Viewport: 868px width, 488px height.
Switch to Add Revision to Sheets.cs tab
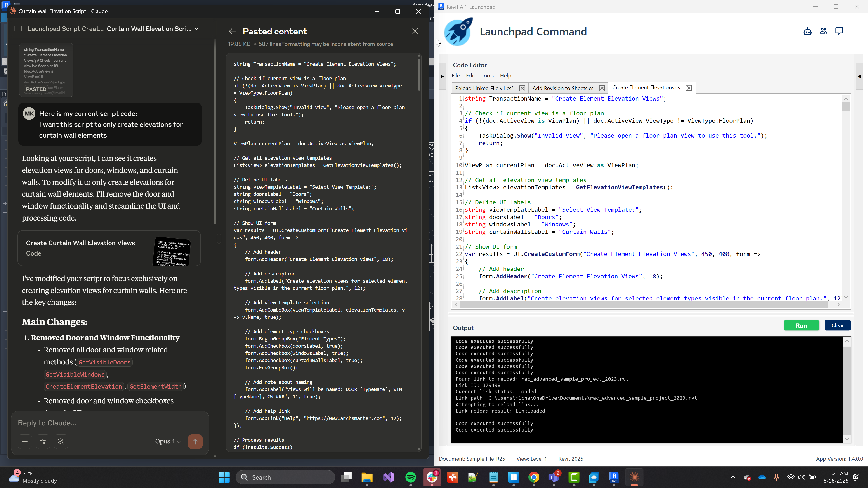[x=562, y=88]
